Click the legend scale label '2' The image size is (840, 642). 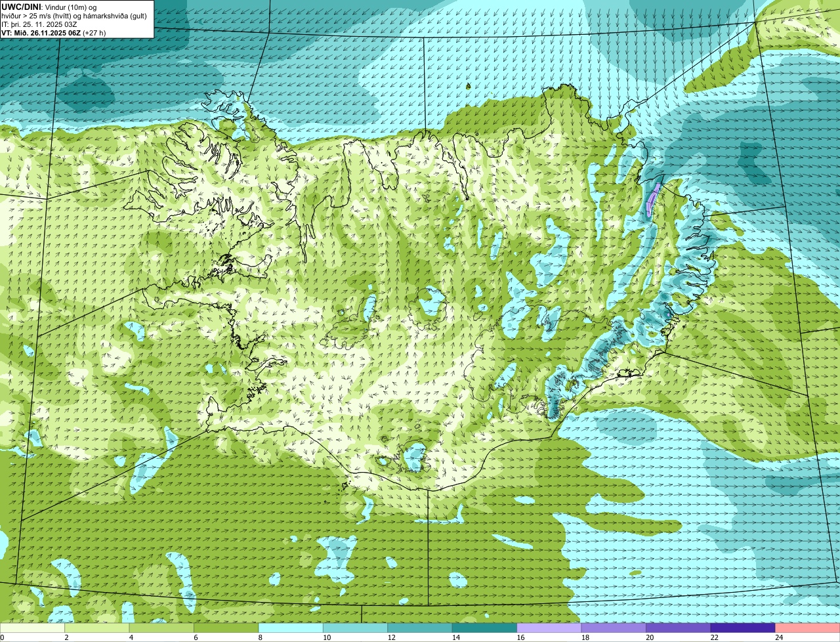(66, 637)
